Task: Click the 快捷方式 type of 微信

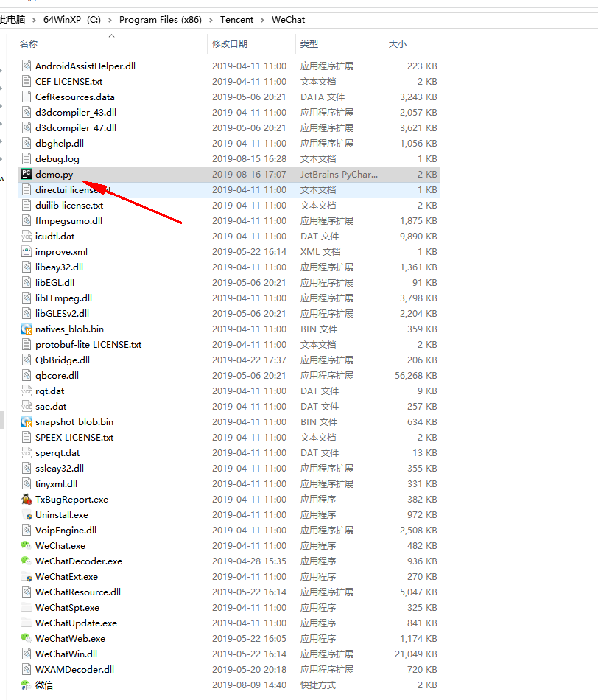Action: (318, 685)
